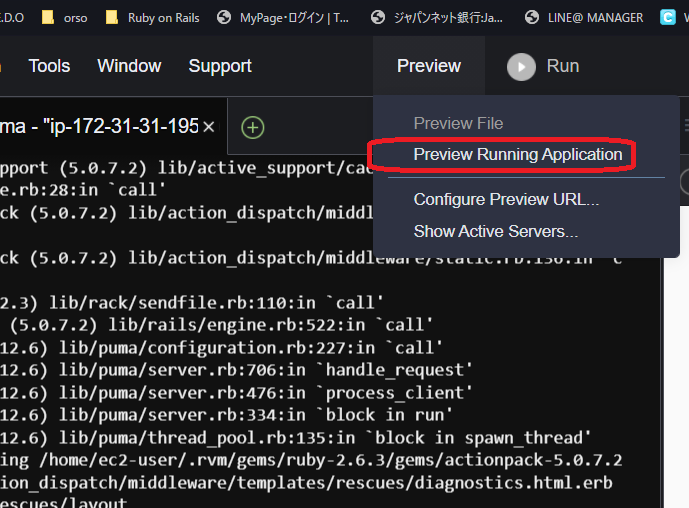The image size is (689, 508).
Task: Click terminal line 'lib/rack/sendfile.rb:110:in `call'
Action: click(x=192, y=303)
